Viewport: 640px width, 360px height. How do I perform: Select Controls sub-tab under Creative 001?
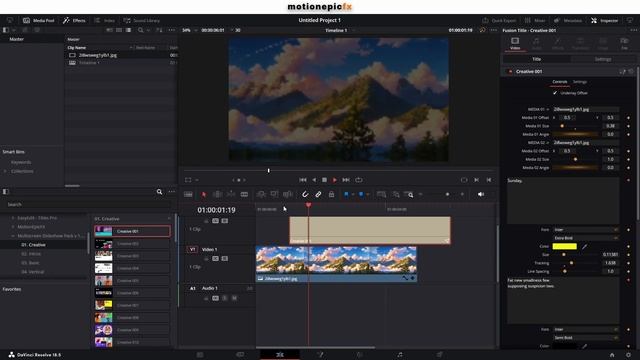[560, 82]
